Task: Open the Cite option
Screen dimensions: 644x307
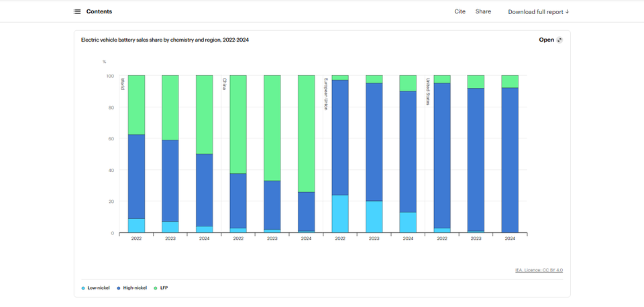Action: click(x=460, y=11)
